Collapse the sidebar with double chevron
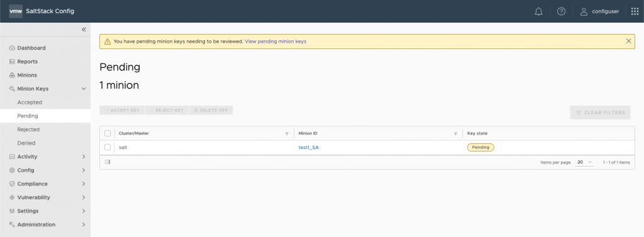 click(x=84, y=30)
